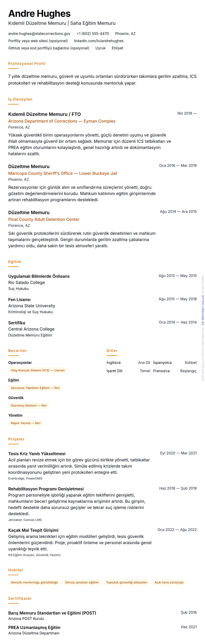The image size is (205, 644).
Task: Click the Tesis Kriz Yanıtı Yükseltmesi project title
Action: tap(37, 454)
